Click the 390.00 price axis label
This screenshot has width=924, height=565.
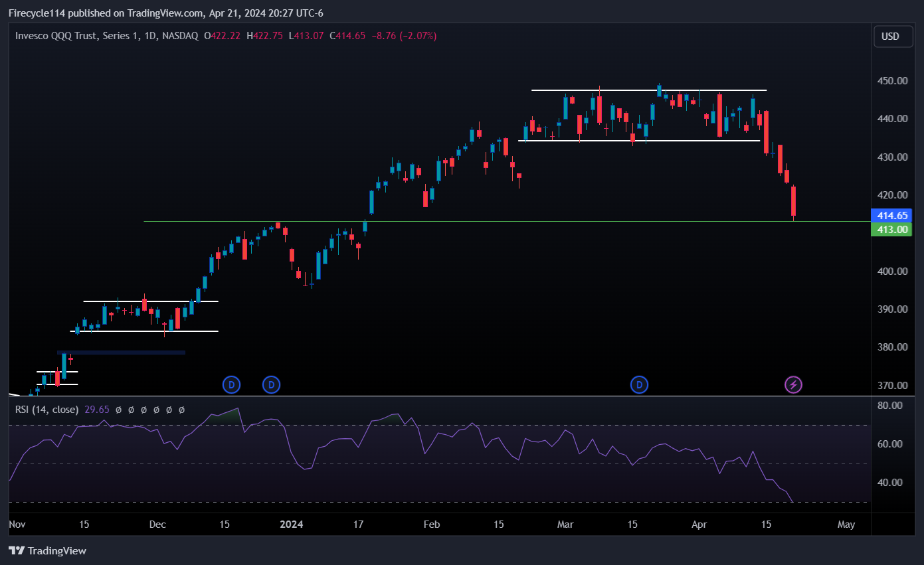892,309
